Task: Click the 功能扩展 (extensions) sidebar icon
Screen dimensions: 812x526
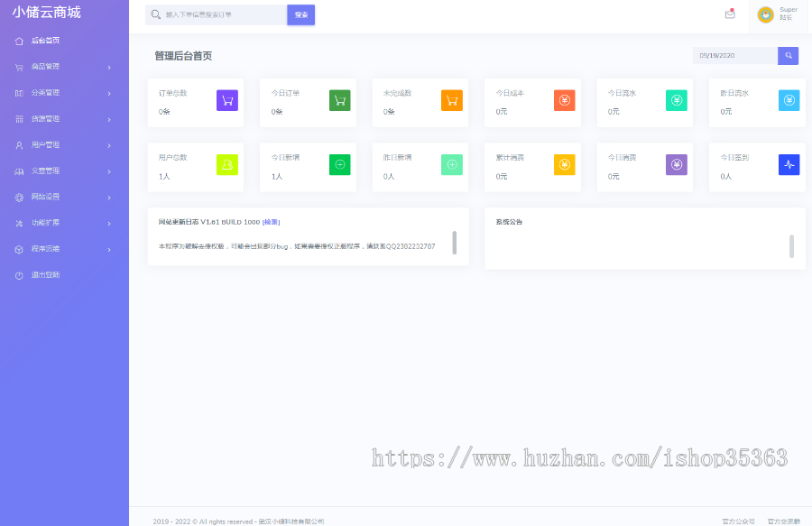Action: (18, 223)
